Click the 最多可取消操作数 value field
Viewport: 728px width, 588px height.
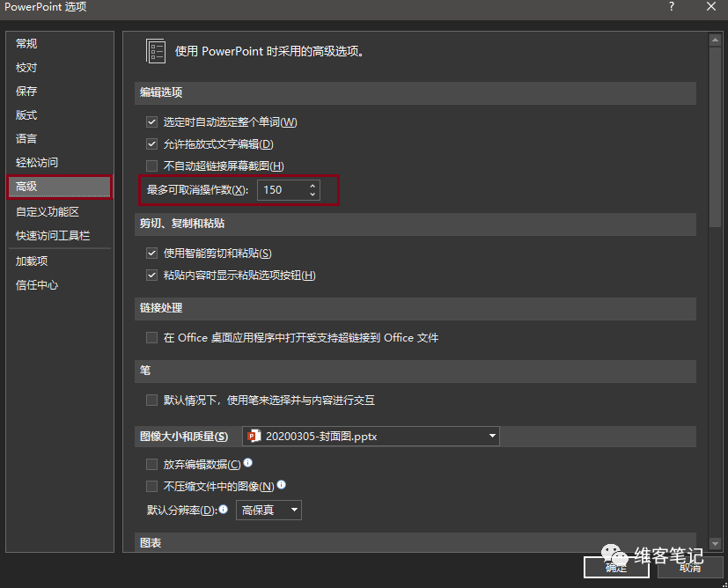[x=283, y=190]
